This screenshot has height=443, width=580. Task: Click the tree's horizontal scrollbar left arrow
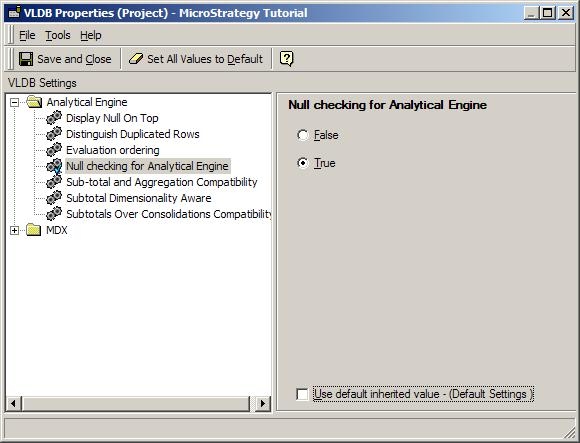click(x=14, y=403)
